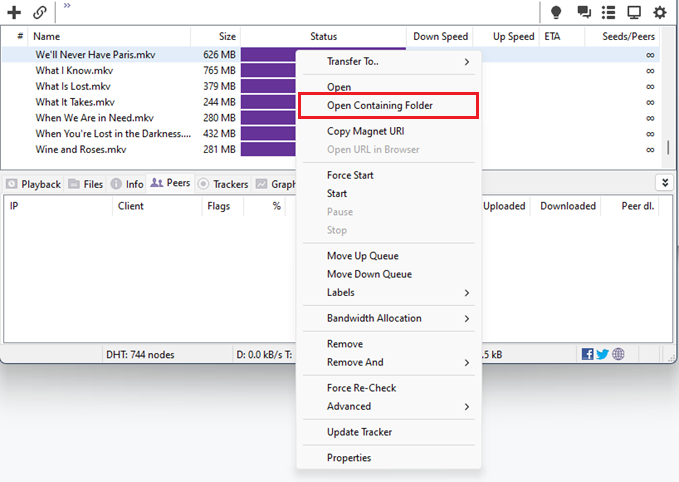
Task: Click the network globe icon in status bar
Action: 618,354
